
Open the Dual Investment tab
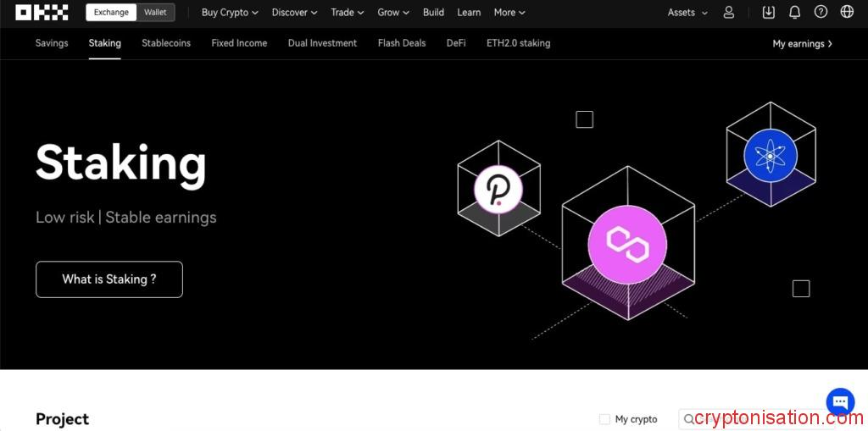pos(322,43)
